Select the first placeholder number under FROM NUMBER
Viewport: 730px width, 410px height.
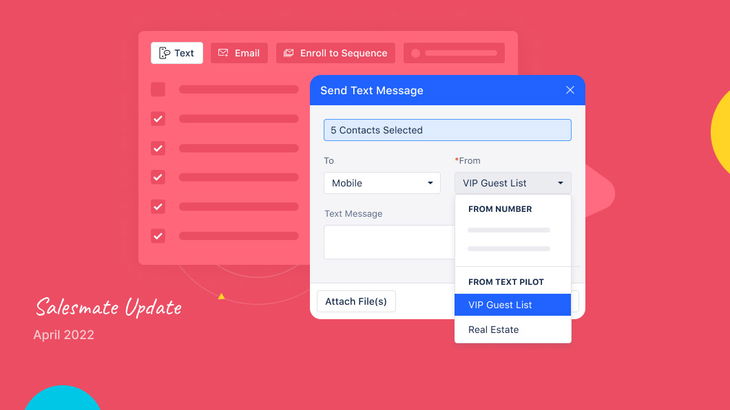click(x=509, y=230)
